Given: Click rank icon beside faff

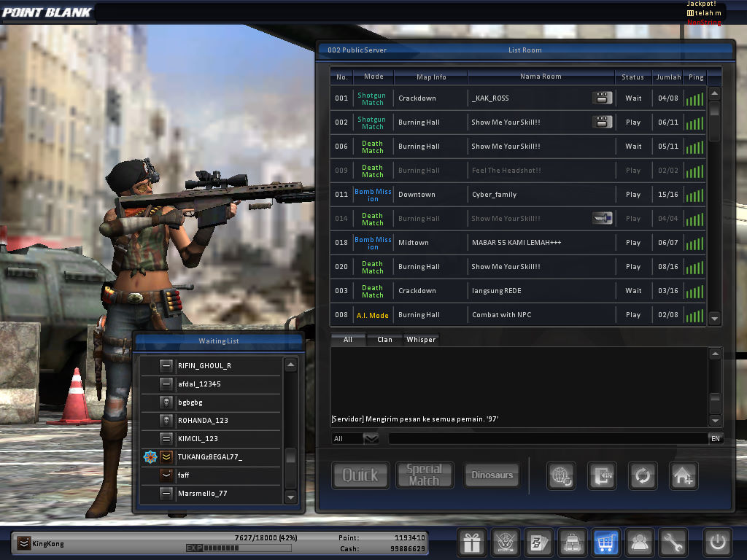Looking at the screenshot, I should click(x=166, y=475).
